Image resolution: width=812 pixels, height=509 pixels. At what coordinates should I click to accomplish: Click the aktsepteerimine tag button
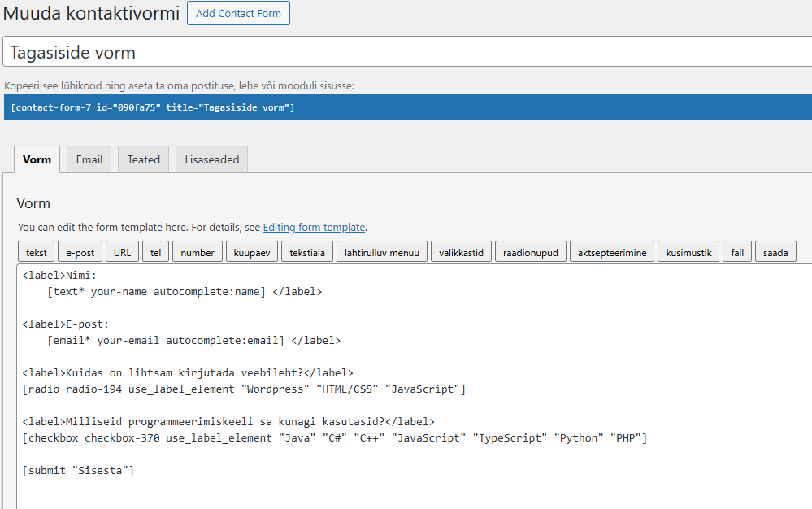612,253
